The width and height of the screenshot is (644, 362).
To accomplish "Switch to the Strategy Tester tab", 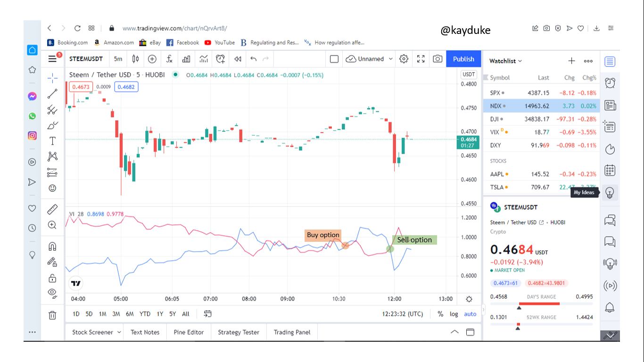I will tap(239, 332).
